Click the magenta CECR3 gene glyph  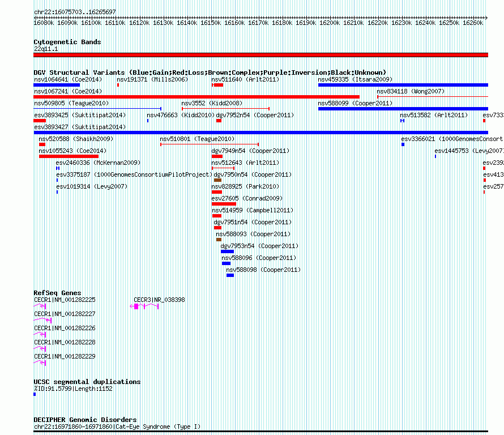pos(144,306)
